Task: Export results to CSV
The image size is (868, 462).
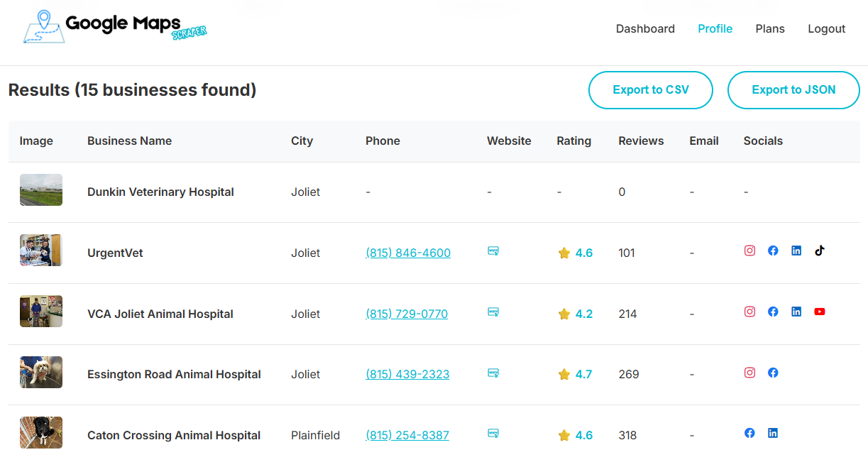Action: (650, 90)
